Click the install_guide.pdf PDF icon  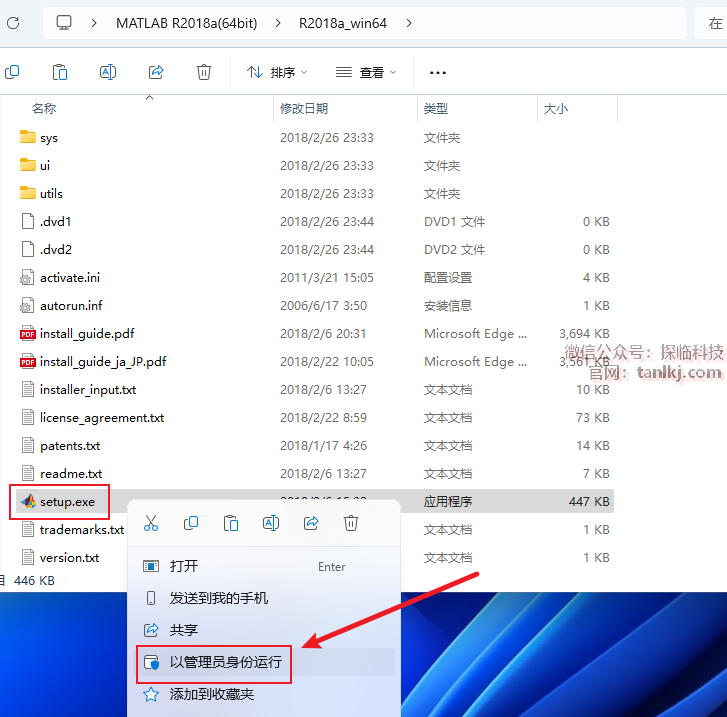(28, 333)
